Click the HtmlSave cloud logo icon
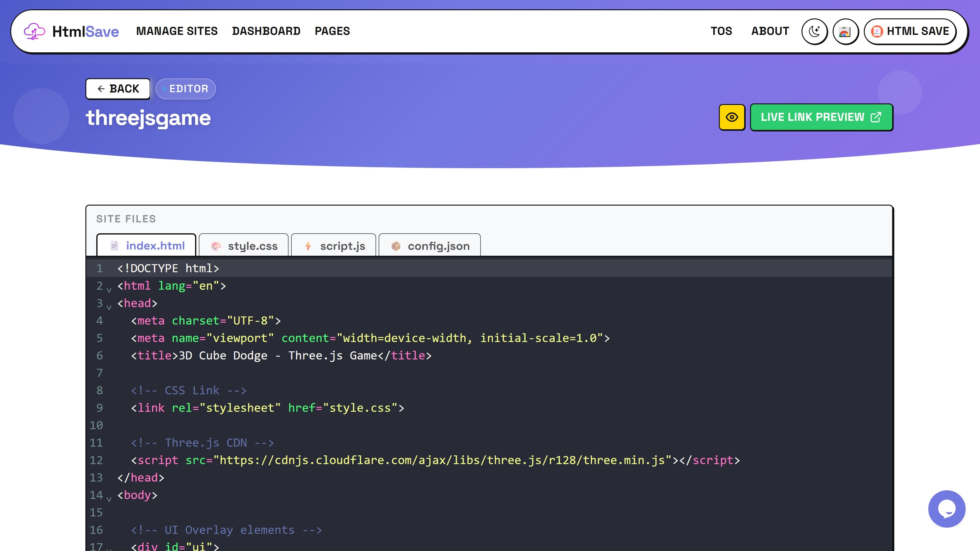 point(34,31)
